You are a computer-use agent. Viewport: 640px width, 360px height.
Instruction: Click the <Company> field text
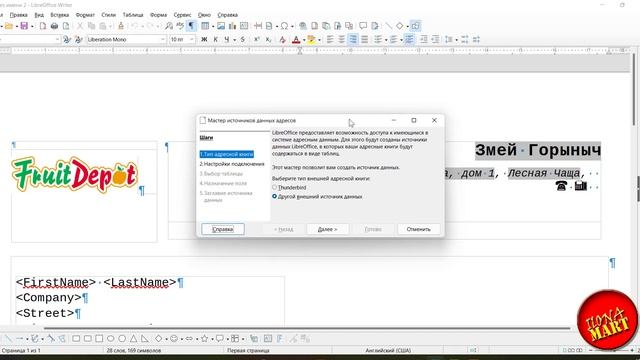tap(49, 298)
